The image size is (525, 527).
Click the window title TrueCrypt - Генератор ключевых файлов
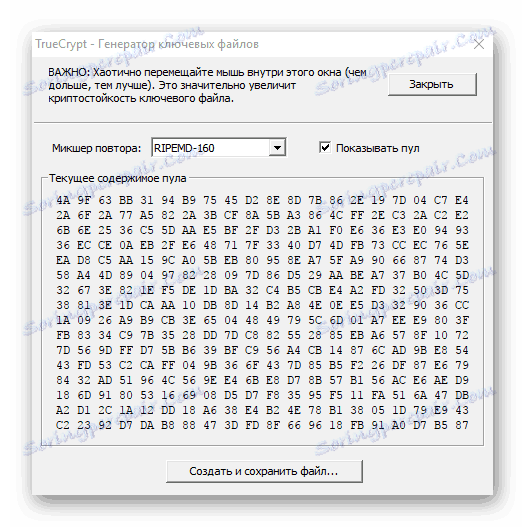pyautogui.click(x=147, y=44)
